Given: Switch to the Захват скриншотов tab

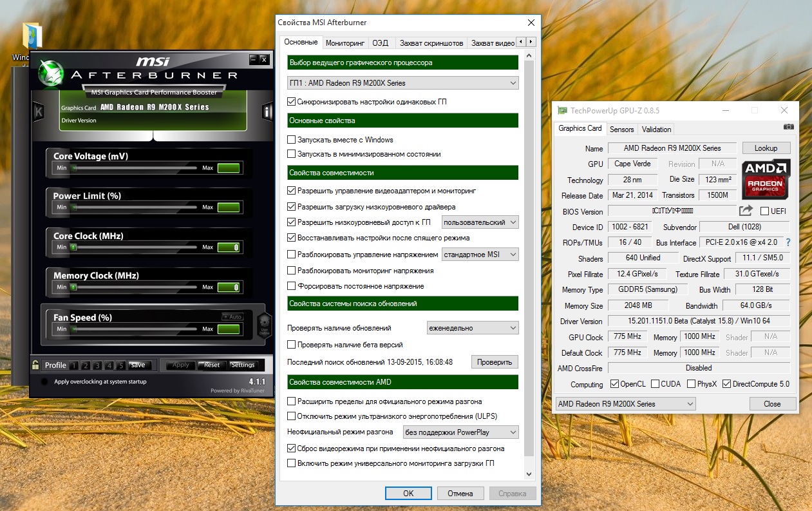Looking at the screenshot, I should (x=431, y=43).
